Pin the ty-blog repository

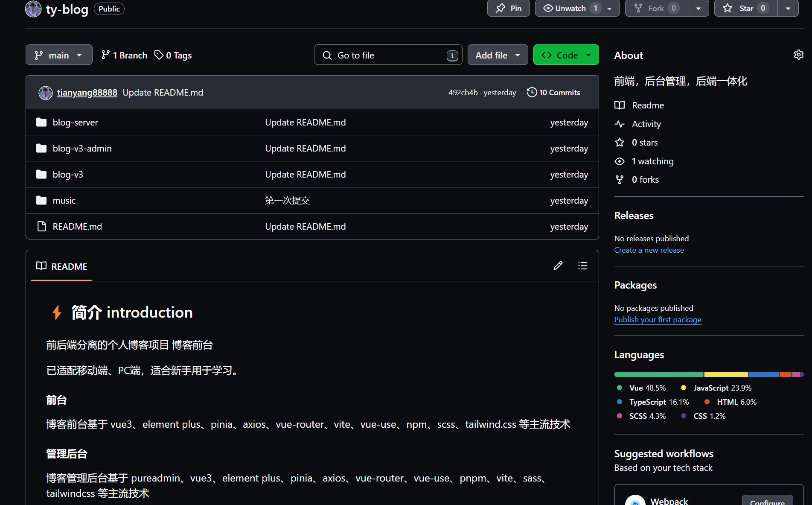[x=509, y=8]
